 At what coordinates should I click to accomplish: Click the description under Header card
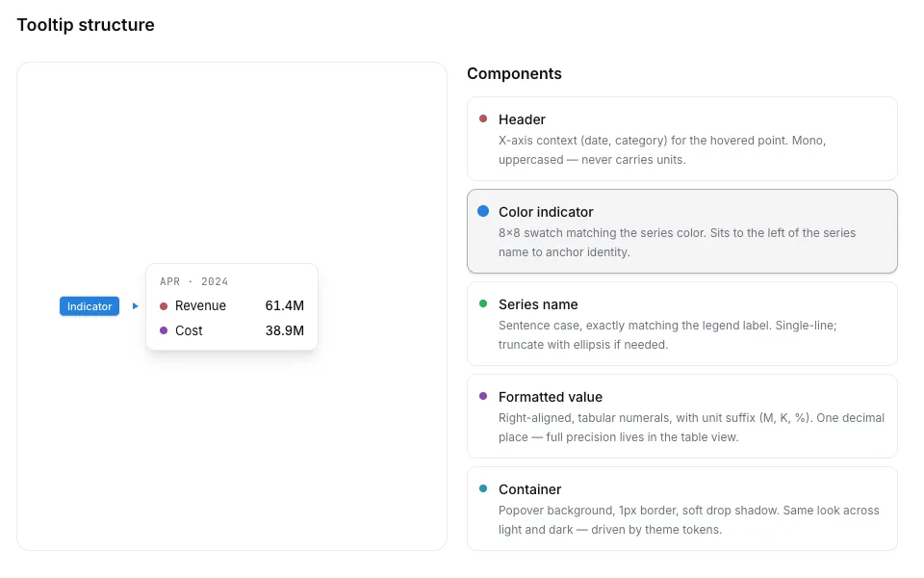[x=662, y=150]
